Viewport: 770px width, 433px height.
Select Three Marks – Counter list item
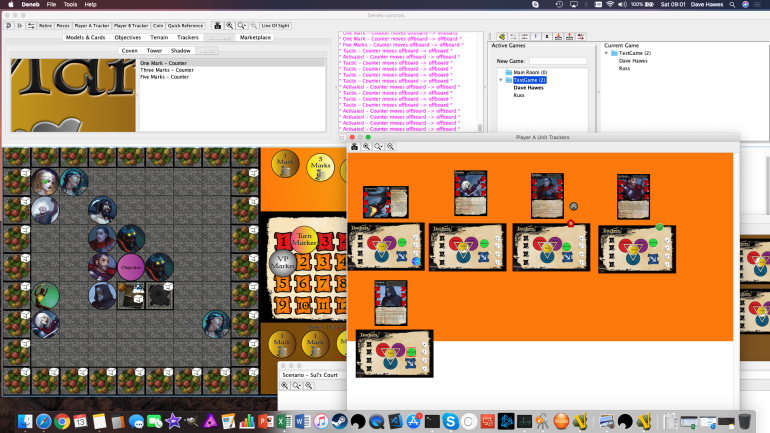tap(166, 70)
